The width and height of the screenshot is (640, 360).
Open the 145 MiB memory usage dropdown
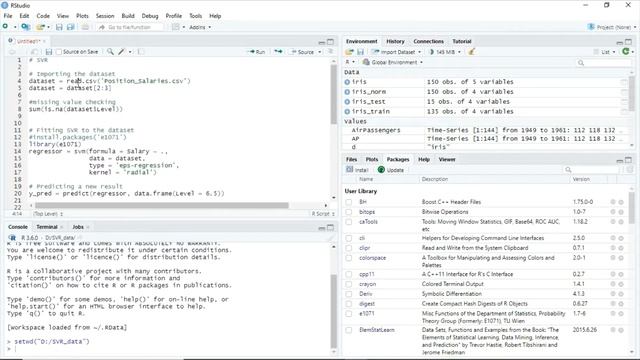pyautogui.click(x=445, y=52)
